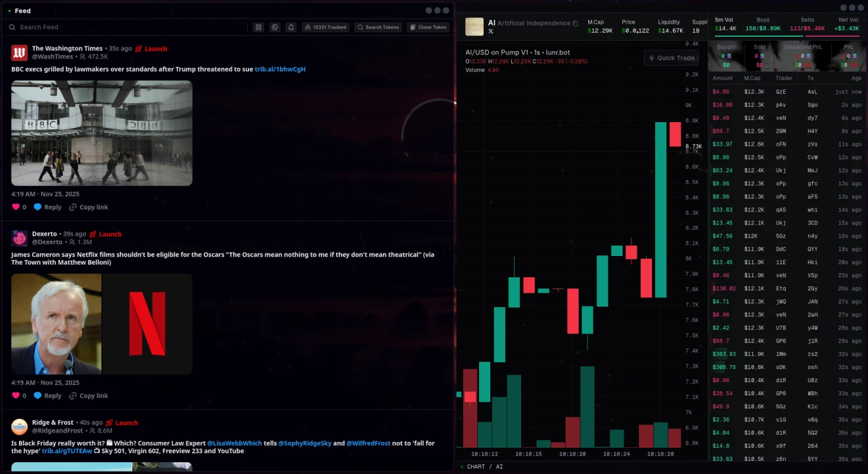
Task: Click the 8.73K current price label on chart axis
Action: pyautogui.click(x=693, y=146)
